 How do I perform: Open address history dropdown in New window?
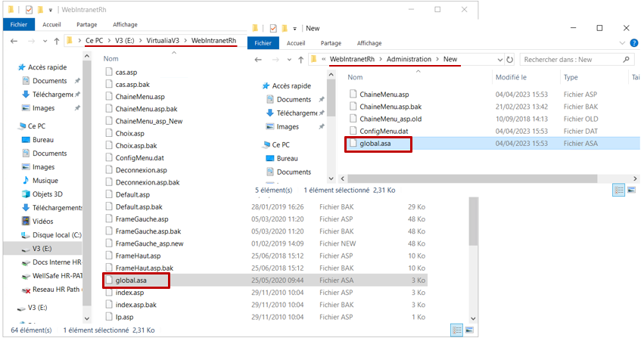tap(496, 59)
